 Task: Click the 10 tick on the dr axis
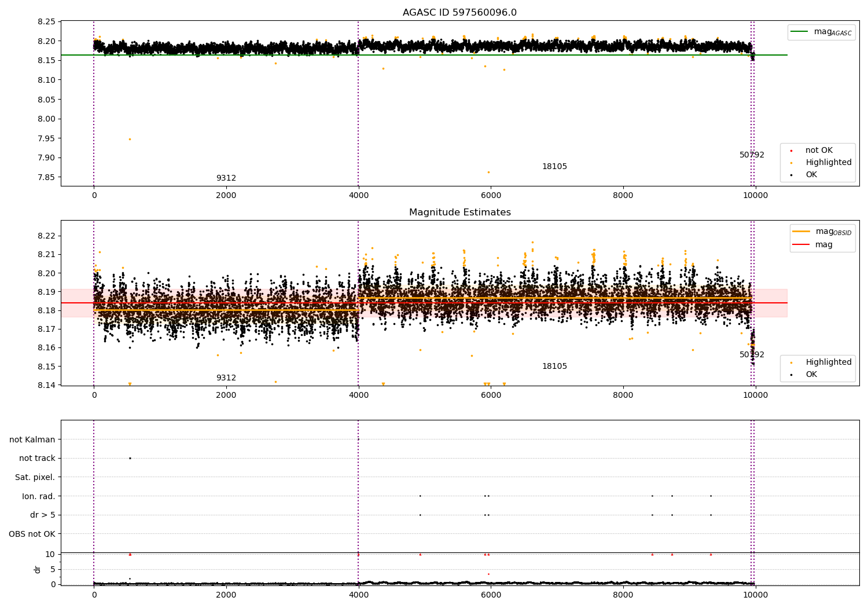tap(50, 554)
